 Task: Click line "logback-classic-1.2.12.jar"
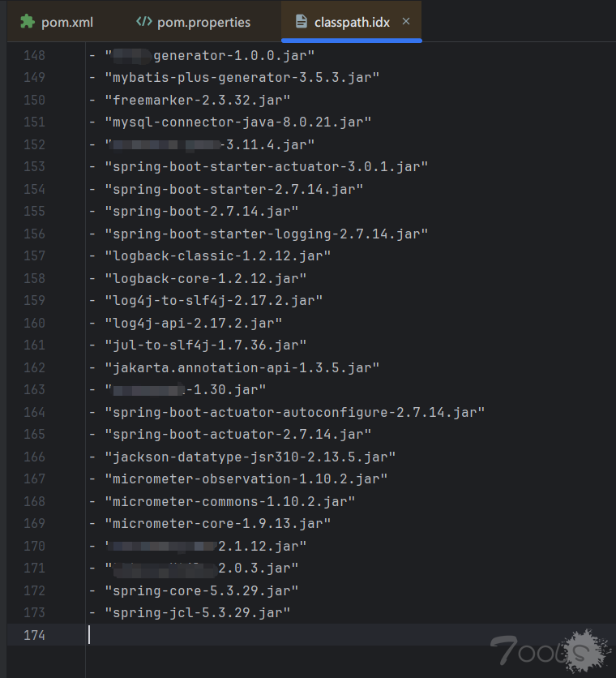[x=217, y=256]
